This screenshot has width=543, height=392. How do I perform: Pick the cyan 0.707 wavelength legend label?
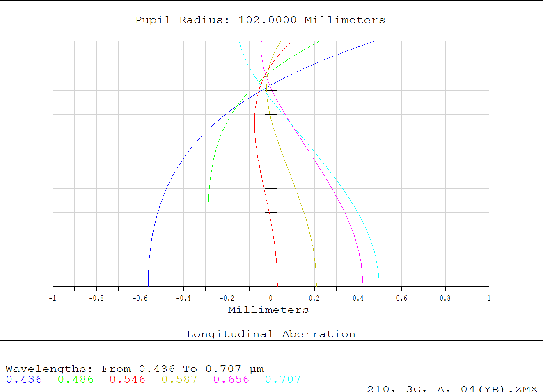(x=283, y=379)
